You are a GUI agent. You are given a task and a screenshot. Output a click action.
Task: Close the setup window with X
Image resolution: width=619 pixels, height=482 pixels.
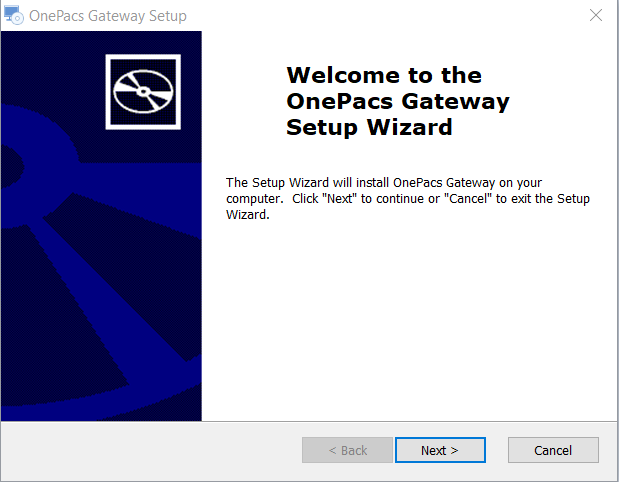[595, 15]
